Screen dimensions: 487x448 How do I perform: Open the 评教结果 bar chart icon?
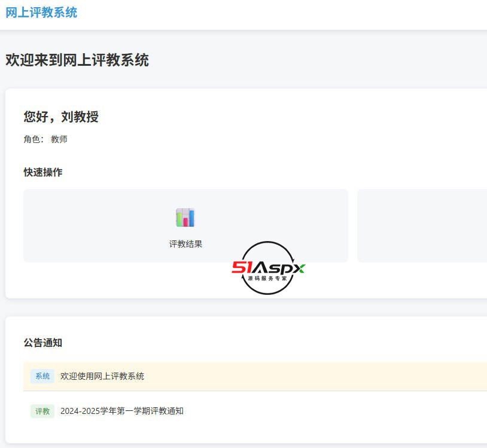pyautogui.click(x=185, y=217)
